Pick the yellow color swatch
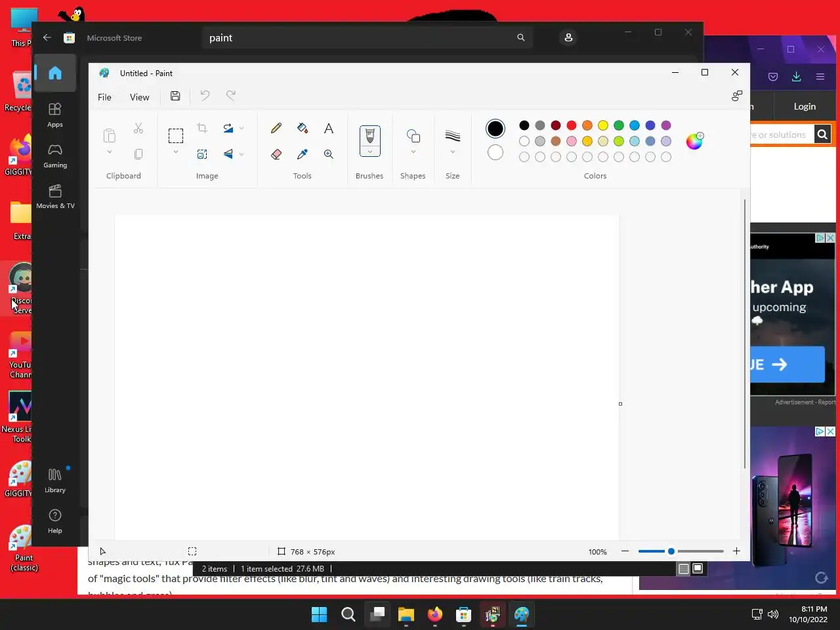Screen dimensions: 840x630 pos(603,125)
